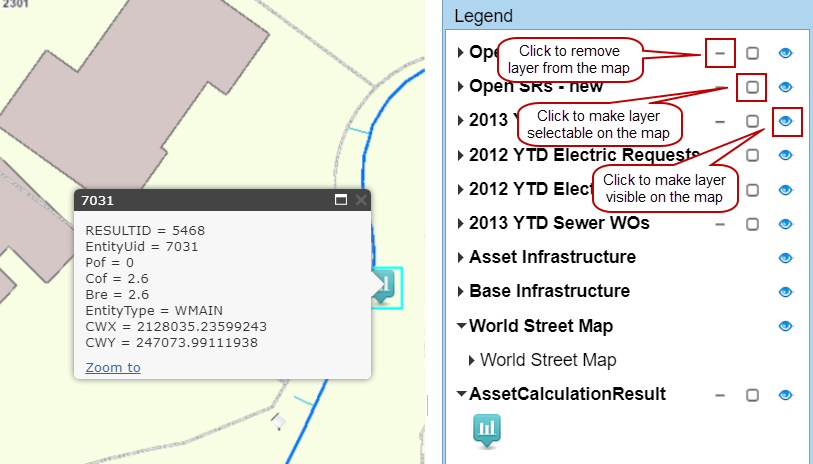
Task: Make AssetCalculationResult layer selectable
Action: point(752,395)
